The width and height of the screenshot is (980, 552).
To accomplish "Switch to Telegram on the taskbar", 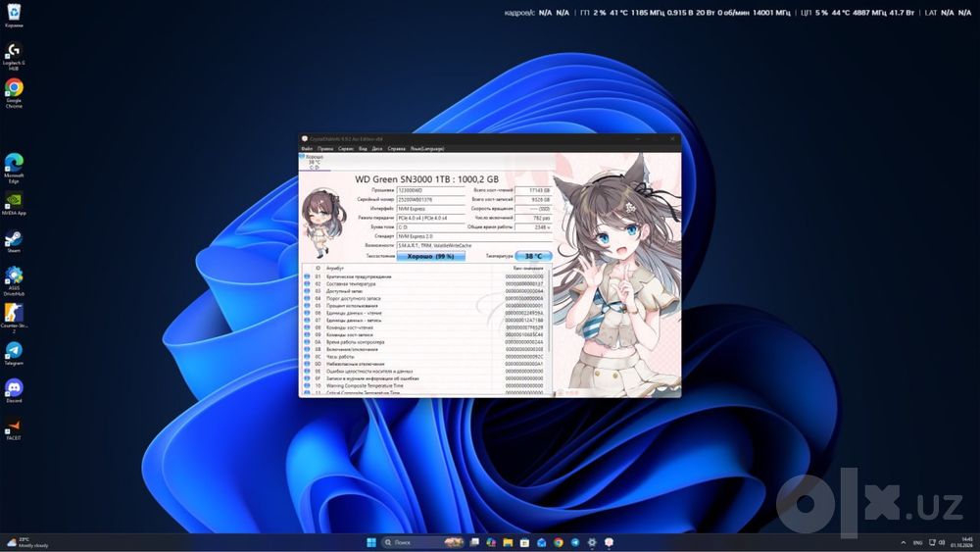I will pos(575,542).
